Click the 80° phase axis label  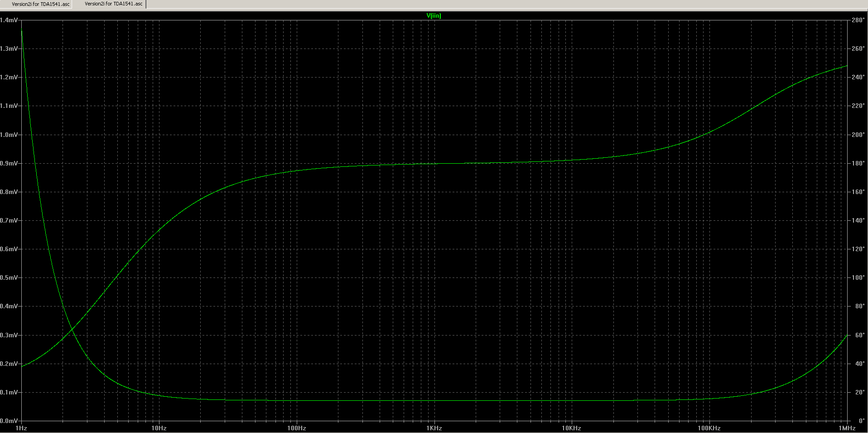859,306
